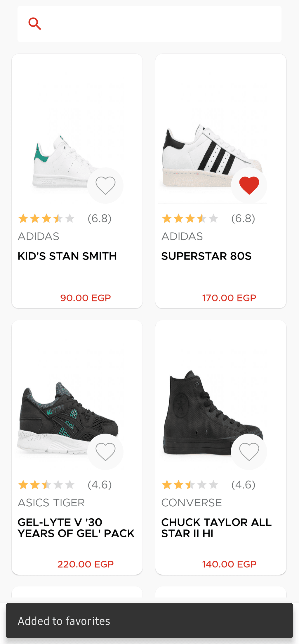Click the Kid's Stan Smith star rating

pos(46,218)
